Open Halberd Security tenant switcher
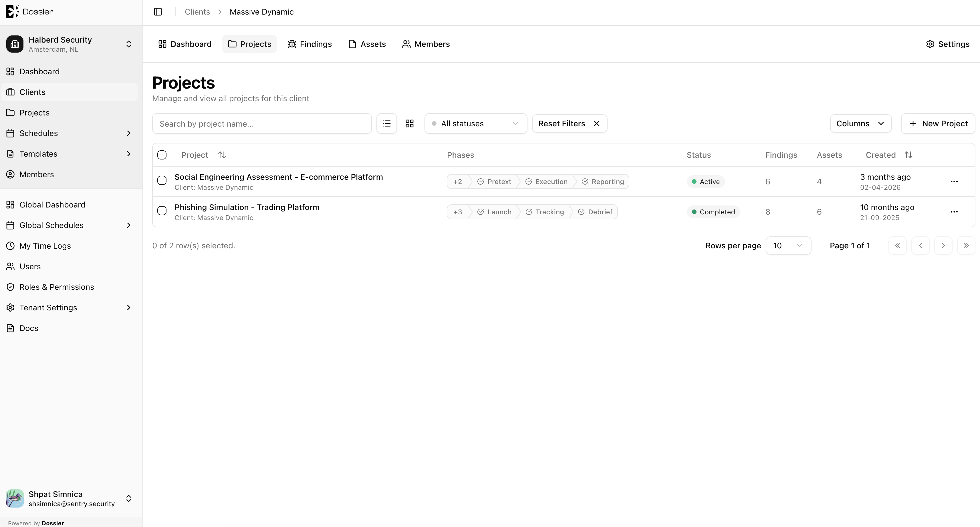Viewport: 980px width, 527px height. click(69, 44)
